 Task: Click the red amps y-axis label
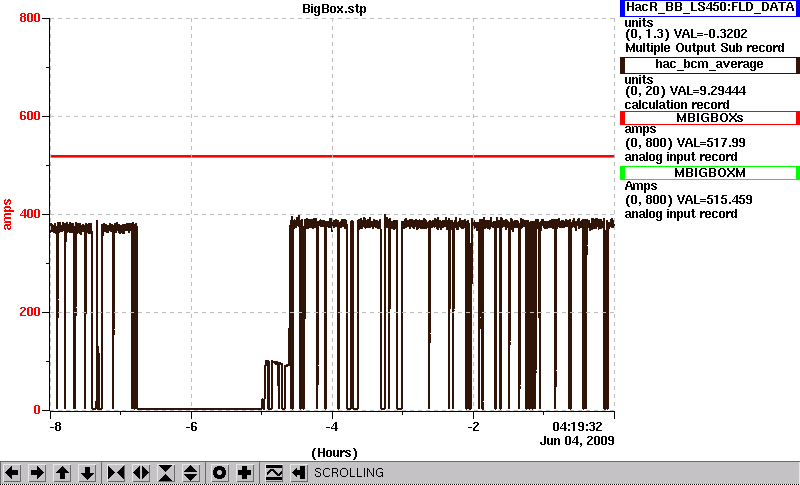point(8,215)
